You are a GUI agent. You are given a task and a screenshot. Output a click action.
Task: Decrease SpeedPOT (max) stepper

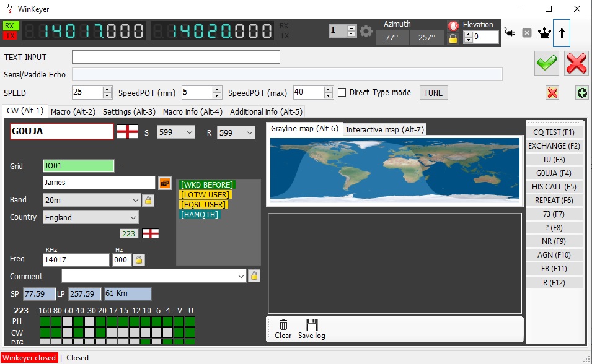click(x=329, y=95)
